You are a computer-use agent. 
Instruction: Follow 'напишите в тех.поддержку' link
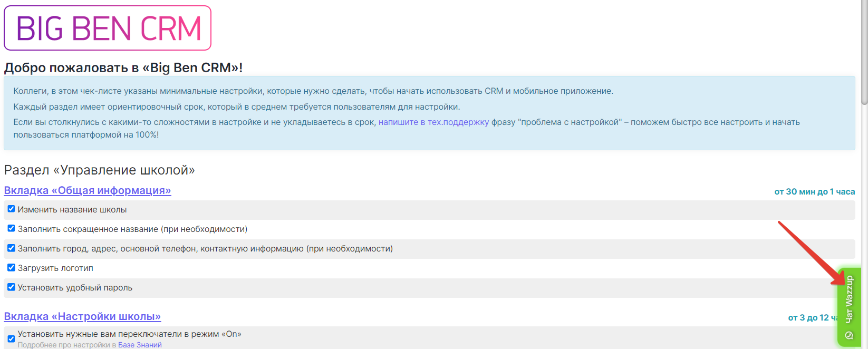433,122
